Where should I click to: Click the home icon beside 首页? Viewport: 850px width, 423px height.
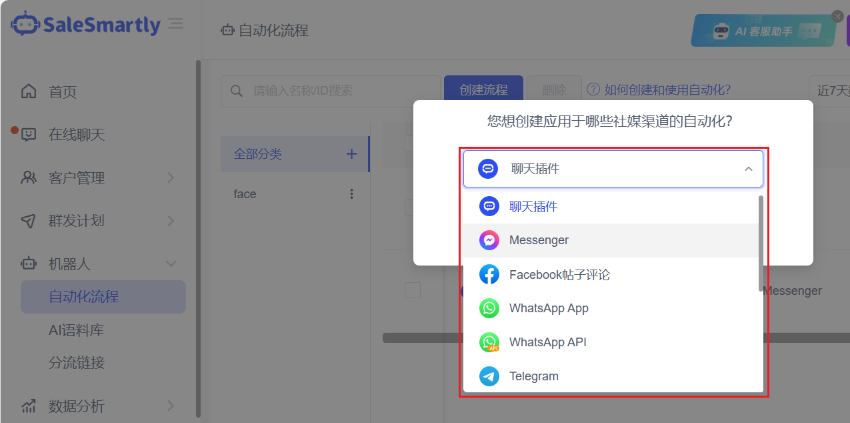point(28,92)
